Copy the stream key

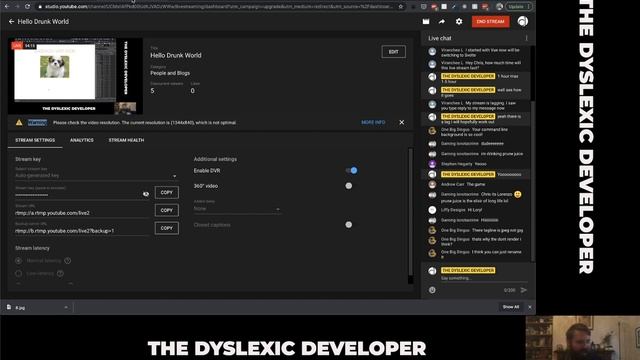click(167, 192)
